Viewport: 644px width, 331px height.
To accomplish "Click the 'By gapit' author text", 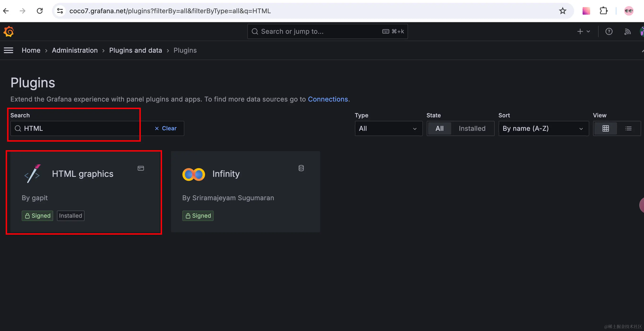I will (34, 198).
